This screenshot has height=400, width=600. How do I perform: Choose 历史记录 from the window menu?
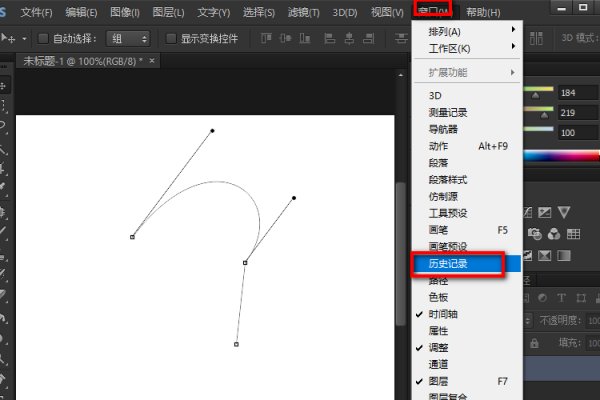point(468,264)
